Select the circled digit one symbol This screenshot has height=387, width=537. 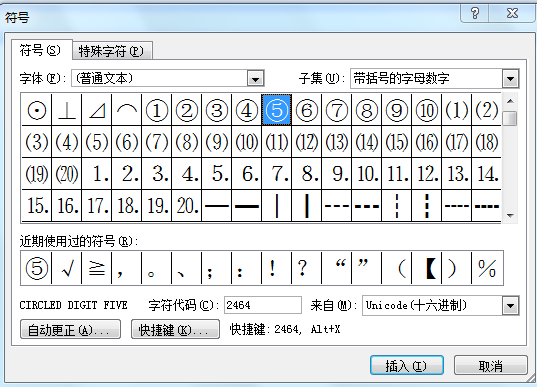click(x=157, y=110)
